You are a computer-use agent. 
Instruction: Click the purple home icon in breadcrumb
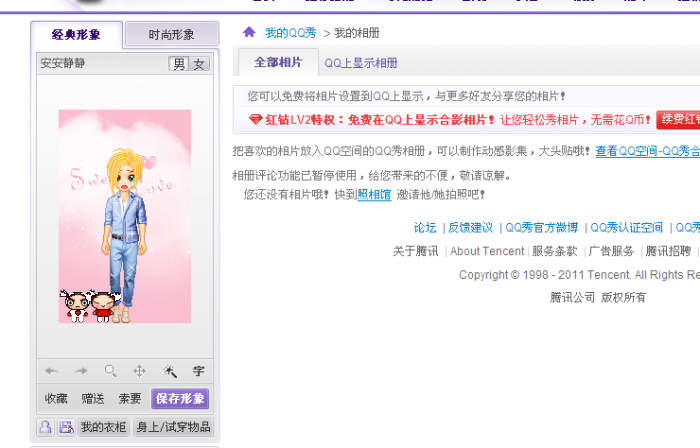coord(249,32)
